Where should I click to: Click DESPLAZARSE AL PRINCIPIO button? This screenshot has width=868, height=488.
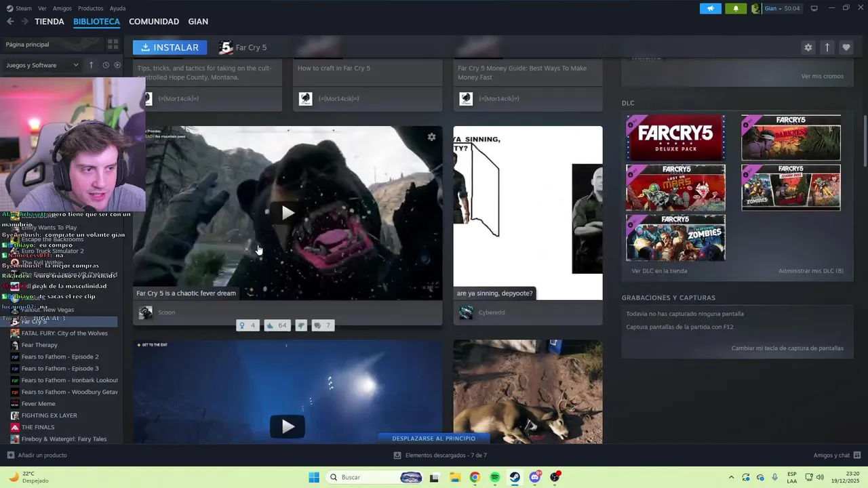434,438
